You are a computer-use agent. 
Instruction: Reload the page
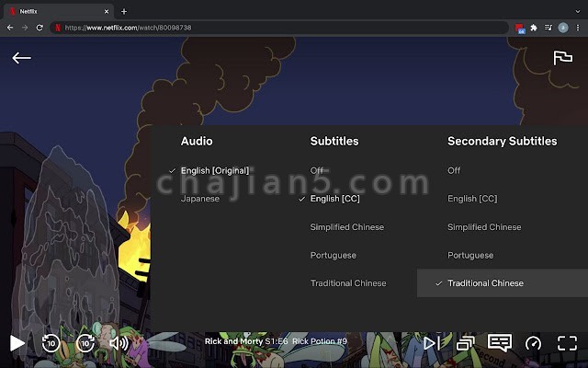pyautogui.click(x=40, y=28)
